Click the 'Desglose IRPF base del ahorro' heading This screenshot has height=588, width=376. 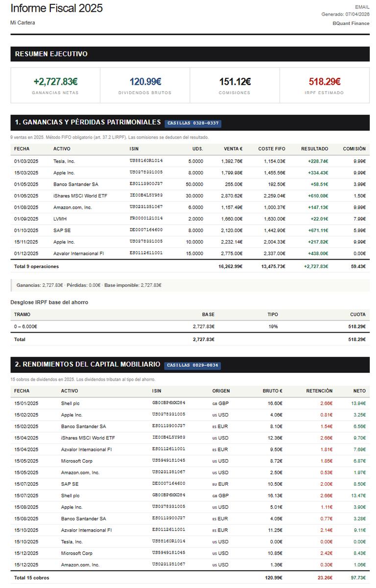coord(49,302)
